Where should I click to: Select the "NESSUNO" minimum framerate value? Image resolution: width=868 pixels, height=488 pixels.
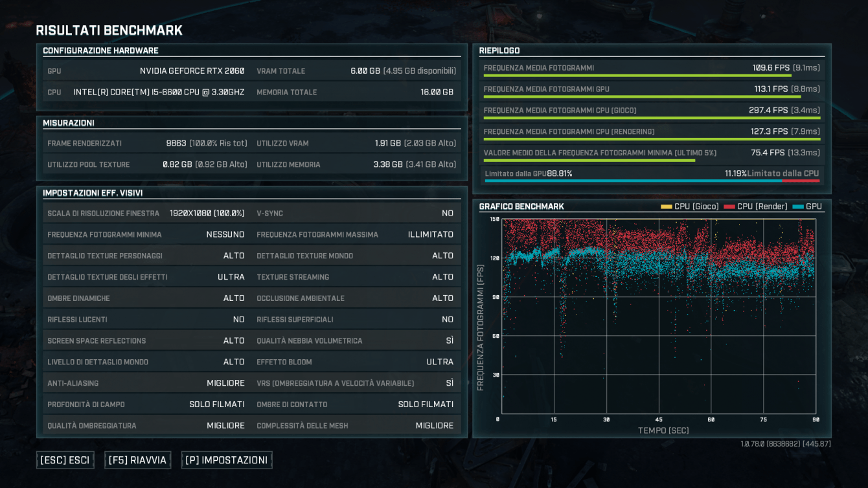tap(225, 235)
